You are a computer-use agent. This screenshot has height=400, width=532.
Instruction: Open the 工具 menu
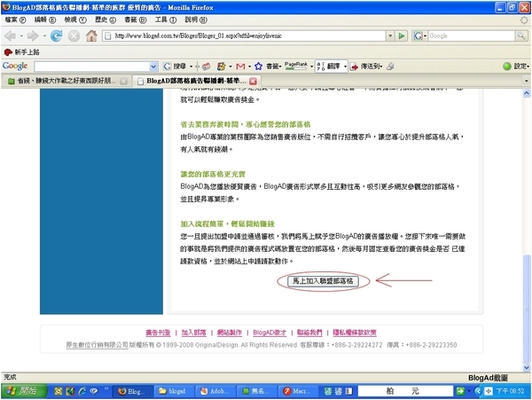166,20
